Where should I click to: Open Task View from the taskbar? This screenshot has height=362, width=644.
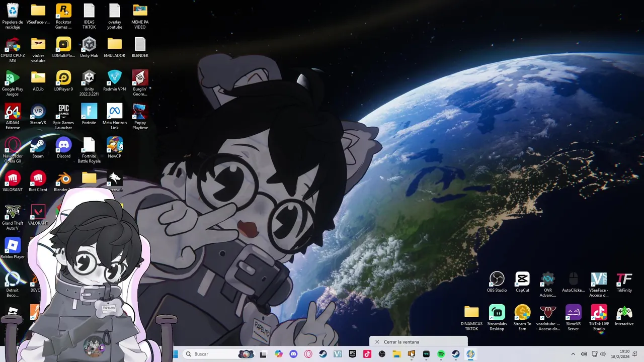click(x=263, y=354)
